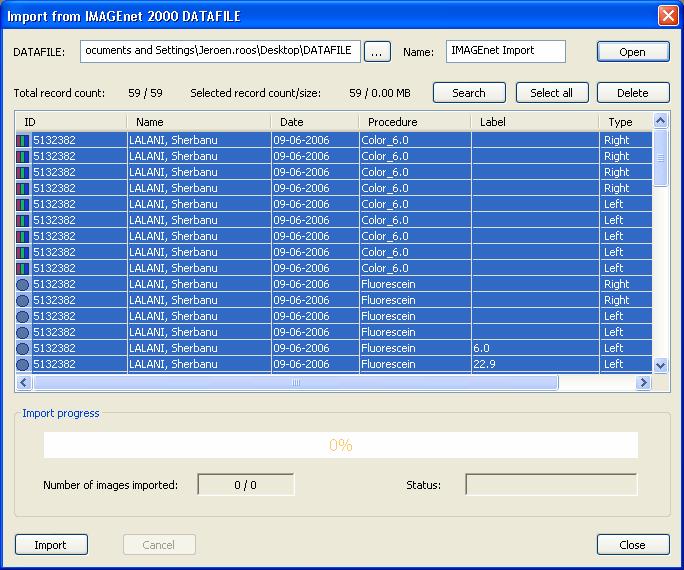The height and width of the screenshot is (570, 684).
Task: Click the record list's scroll up arrow
Action: [660, 120]
